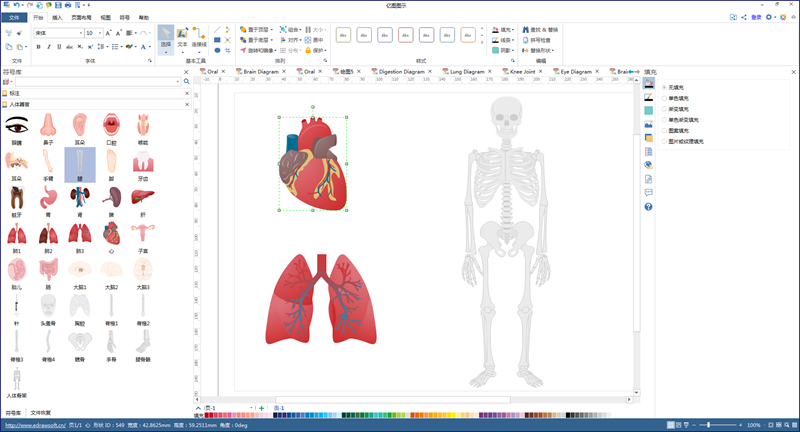800x432 pixels.
Task: Click the undo arrow in title bar
Action: (16, 5)
